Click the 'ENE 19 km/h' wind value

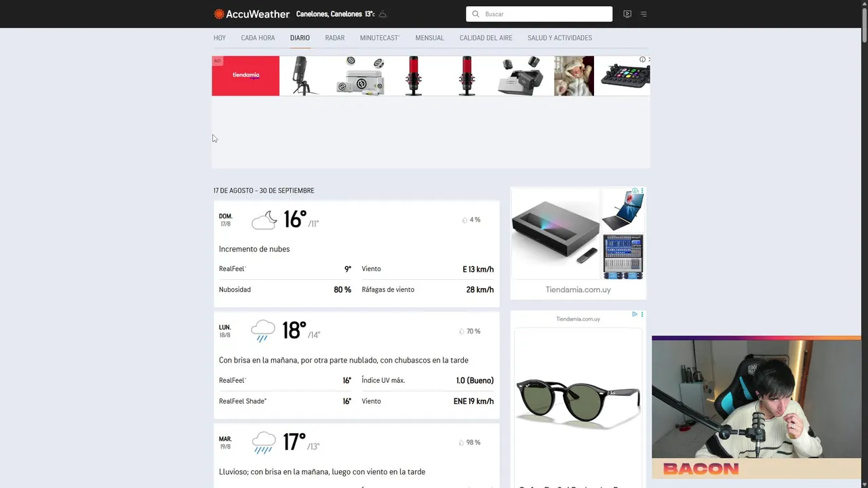[473, 401]
